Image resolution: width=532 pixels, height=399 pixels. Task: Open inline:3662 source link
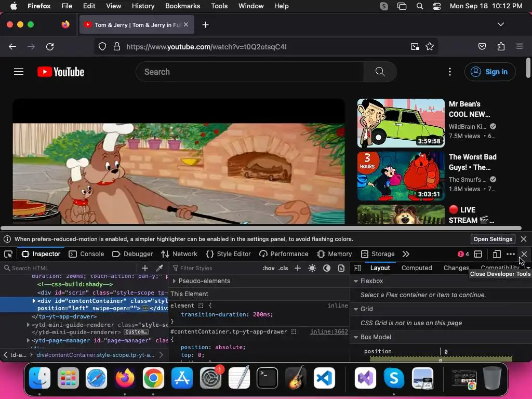tap(329, 332)
